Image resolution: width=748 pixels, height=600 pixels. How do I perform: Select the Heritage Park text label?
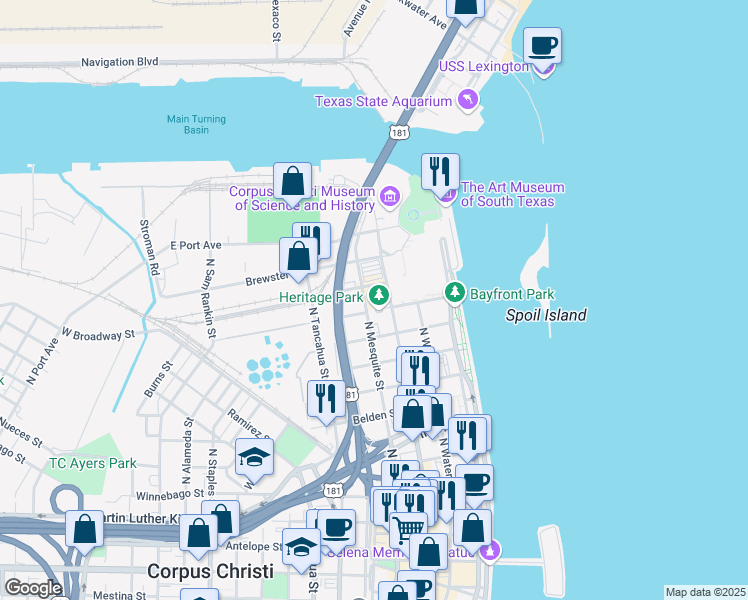pos(322,298)
